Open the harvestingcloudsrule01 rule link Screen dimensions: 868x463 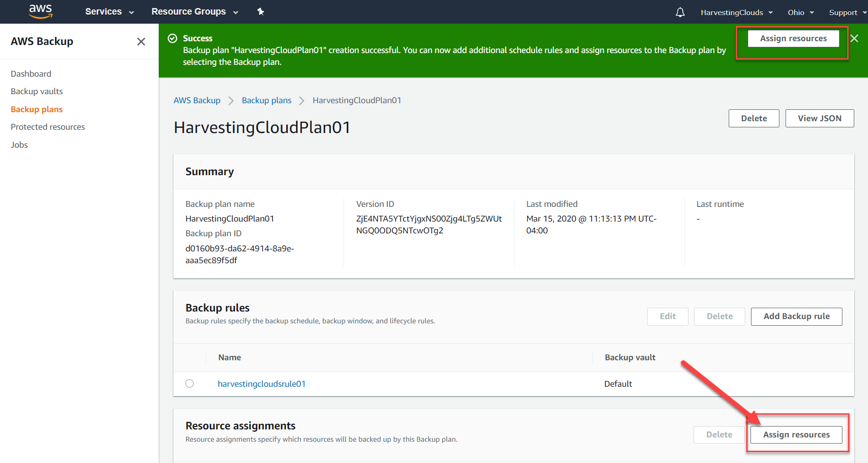[x=262, y=384]
